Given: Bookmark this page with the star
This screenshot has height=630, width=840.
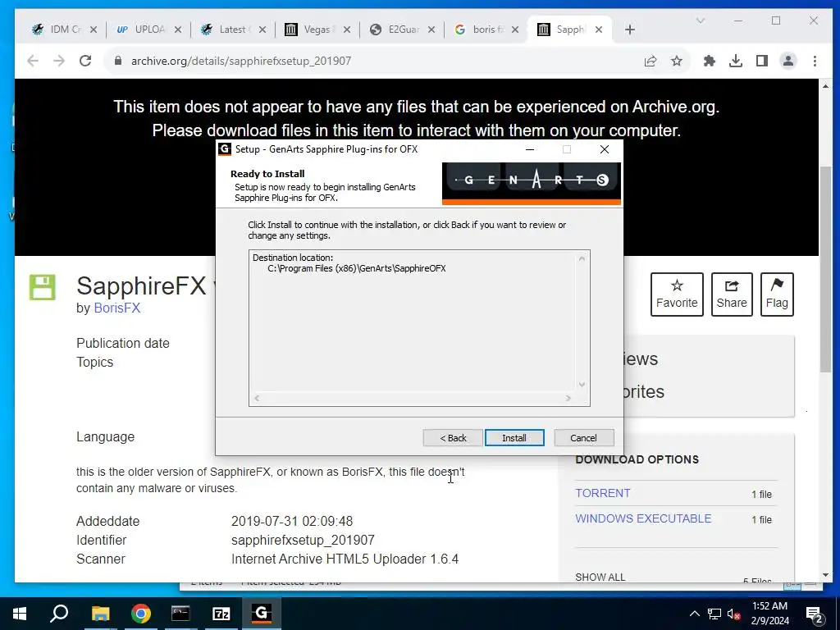Looking at the screenshot, I should [x=677, y=61].
